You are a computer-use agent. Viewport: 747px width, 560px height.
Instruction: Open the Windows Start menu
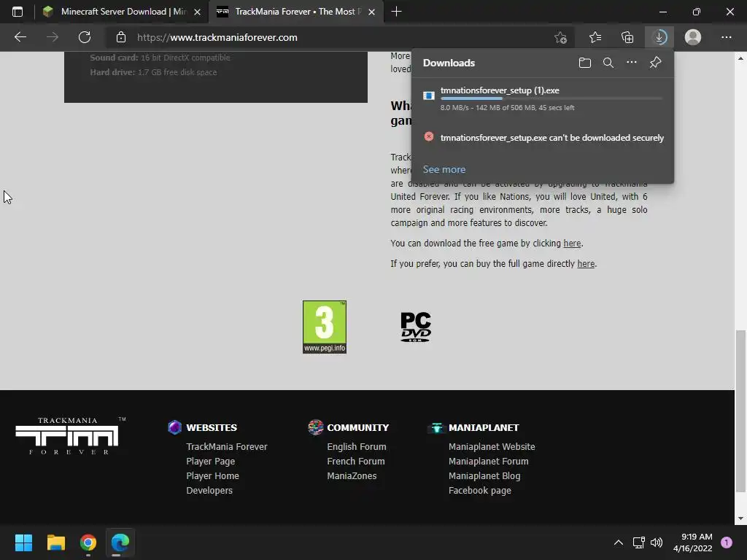pyautogui.click(x=23, y=542)
